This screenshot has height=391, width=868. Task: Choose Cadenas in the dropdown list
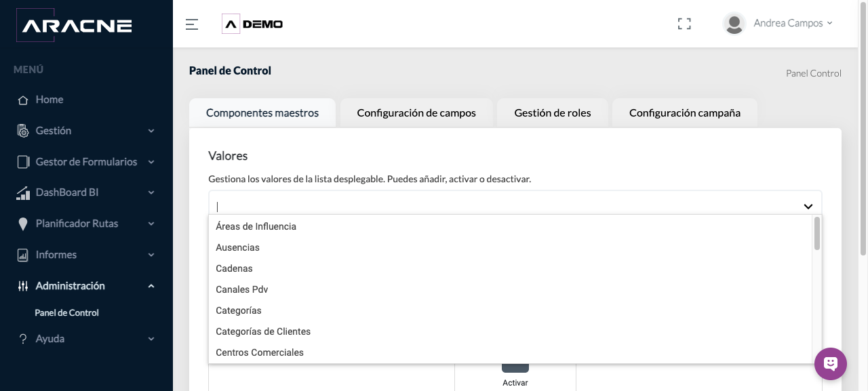coord(510,268)
